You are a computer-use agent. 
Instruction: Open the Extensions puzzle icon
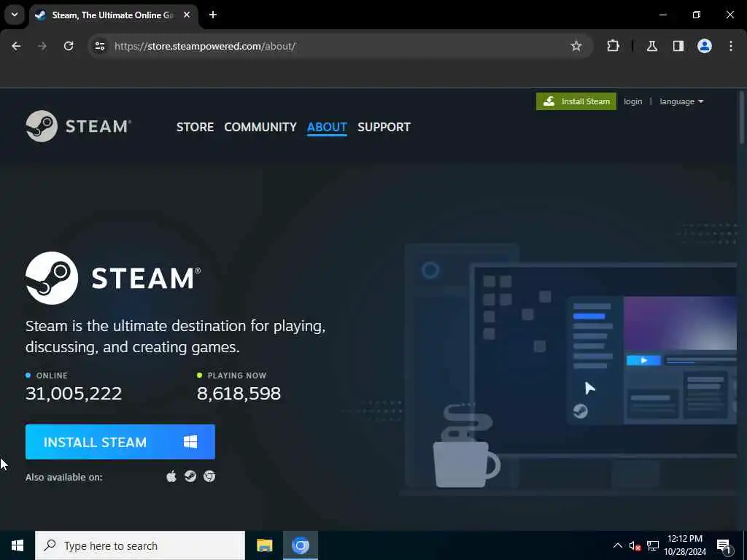click(x=613, y=46)
